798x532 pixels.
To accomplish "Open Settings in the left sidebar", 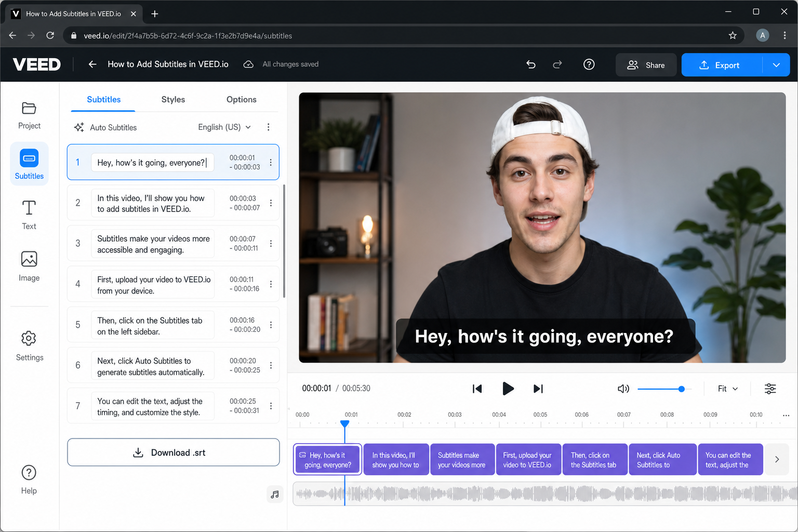I will pos(29,345).
